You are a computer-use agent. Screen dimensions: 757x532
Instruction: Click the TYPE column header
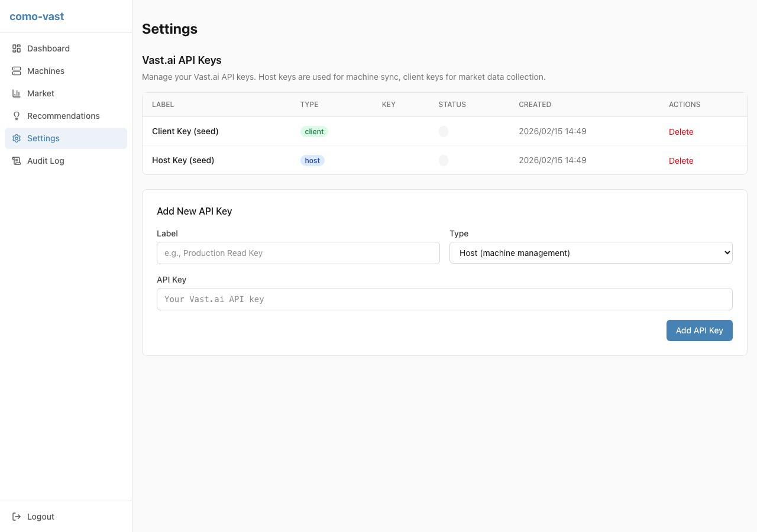coord(309,105)
